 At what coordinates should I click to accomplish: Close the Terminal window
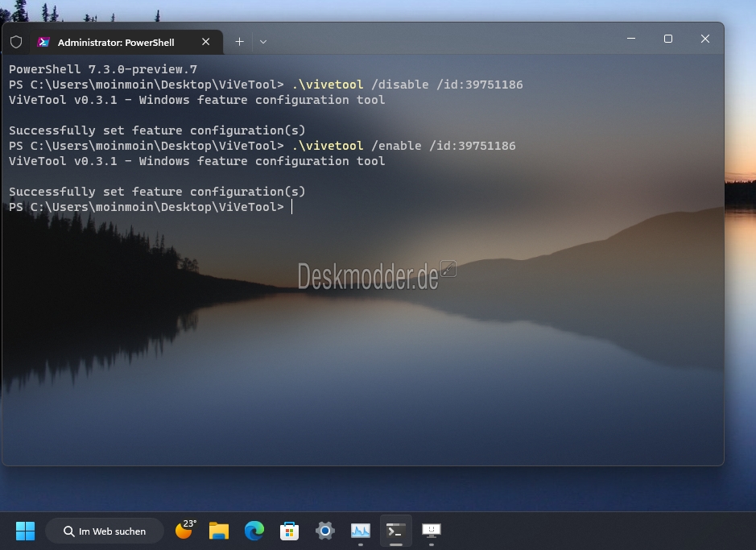coord(705,39)
